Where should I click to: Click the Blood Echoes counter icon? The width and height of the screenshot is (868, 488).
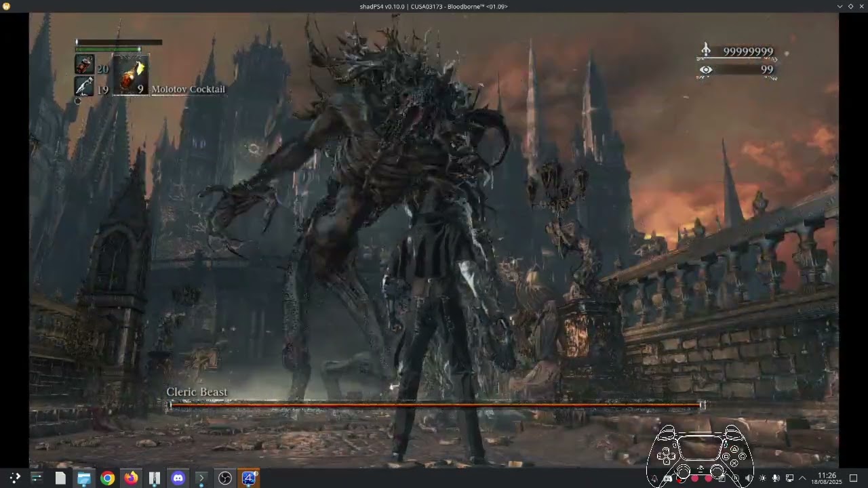coord(706,51)
